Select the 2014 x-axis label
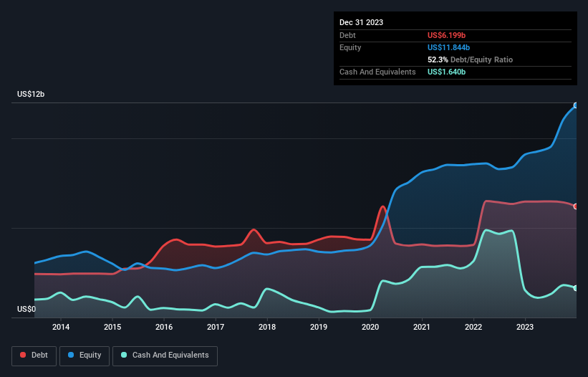 (61, 327)
